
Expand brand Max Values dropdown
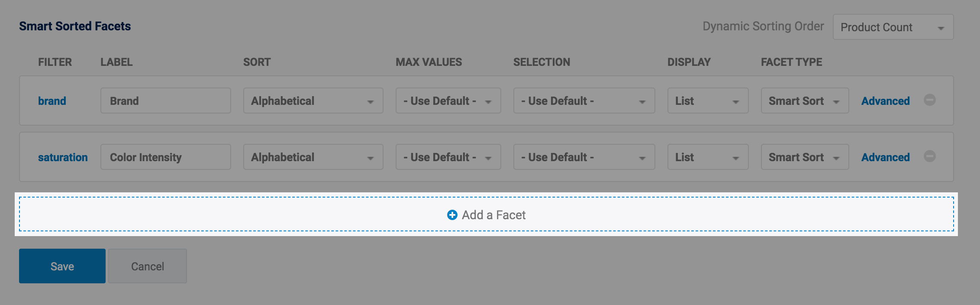pos(448,101)
